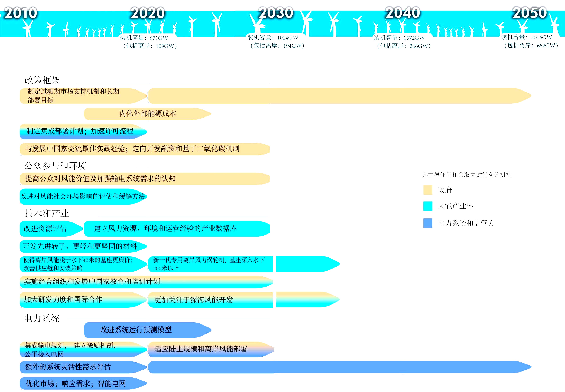Click the 装机容量 1024GW capacity label

click(x=273, y=38)
